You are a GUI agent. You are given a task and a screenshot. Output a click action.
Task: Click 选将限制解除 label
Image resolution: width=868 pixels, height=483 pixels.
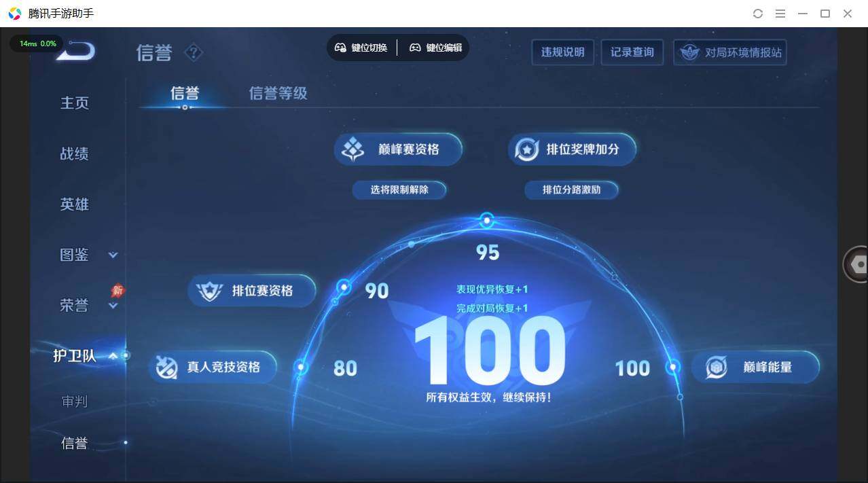pyautogui.click(x=399, y=190)
